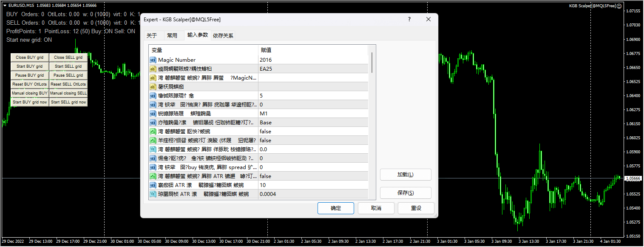This screenshot has height=247, width=644.
Task: Click the question-mark help icon in the dialog titlebar
Action: (409, 19)
